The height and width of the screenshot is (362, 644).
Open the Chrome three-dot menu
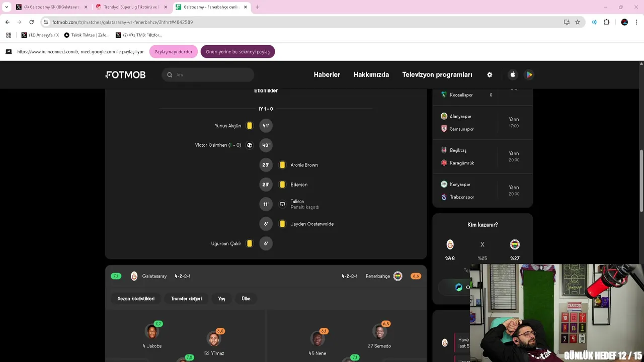636,22
